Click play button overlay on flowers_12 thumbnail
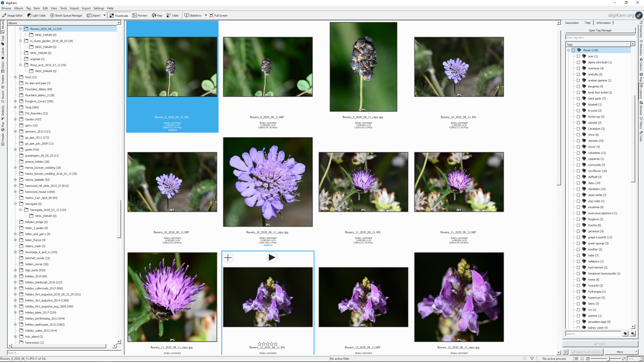Screen dimensions: 644x362 click(272, 258)
